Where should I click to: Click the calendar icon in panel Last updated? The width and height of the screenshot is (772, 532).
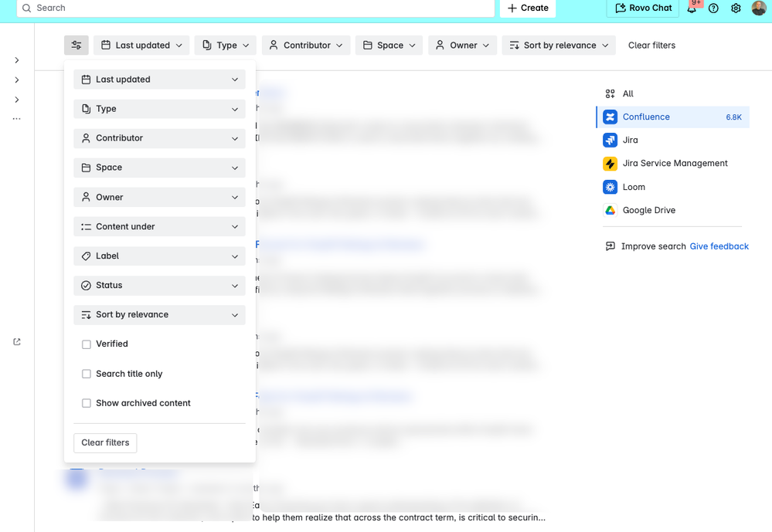[86, 80]
